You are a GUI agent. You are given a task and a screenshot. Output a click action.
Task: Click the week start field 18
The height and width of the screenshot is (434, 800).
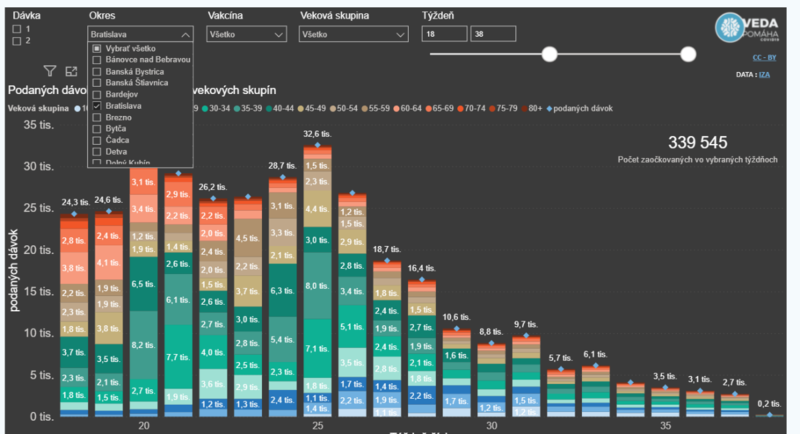click(x=444, y=34)
